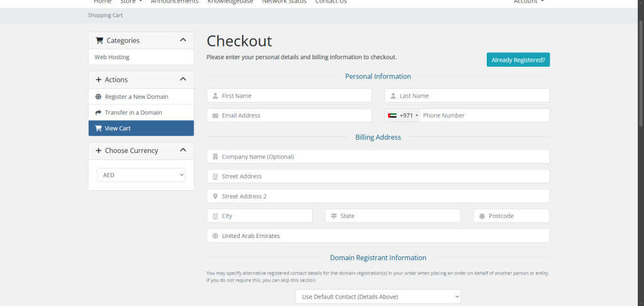Viewport: 644px width, 306px height.
Task: Open the Store menu dropdown
Action: click(131, 2)
